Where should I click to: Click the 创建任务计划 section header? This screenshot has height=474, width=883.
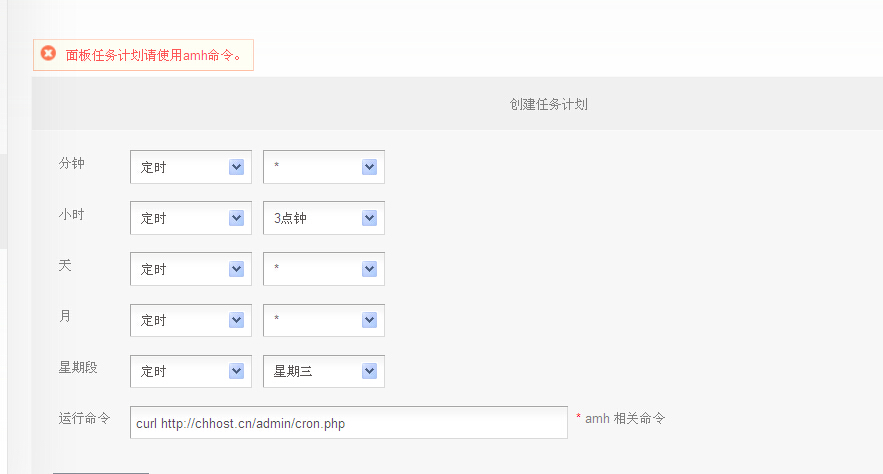(548, 104)
